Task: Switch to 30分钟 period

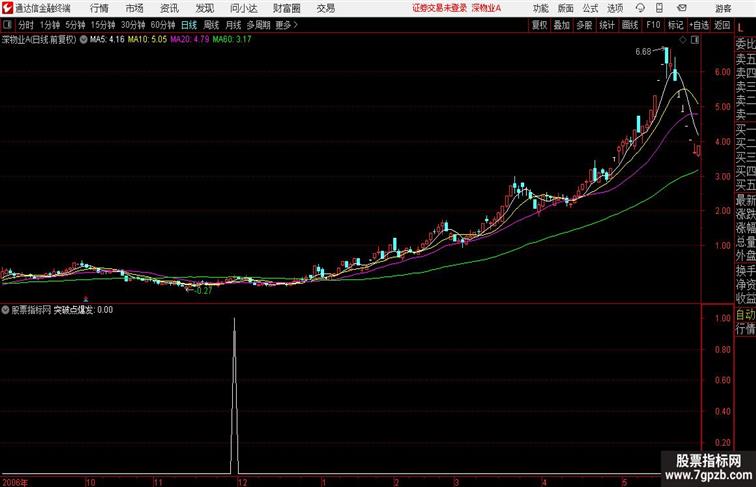Action: tap(133, 25)
